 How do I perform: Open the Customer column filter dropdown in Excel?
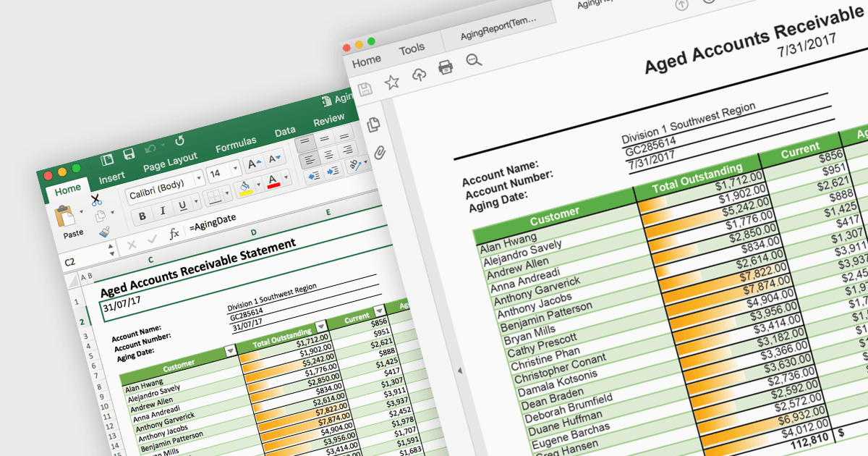[x=230, y=350]
